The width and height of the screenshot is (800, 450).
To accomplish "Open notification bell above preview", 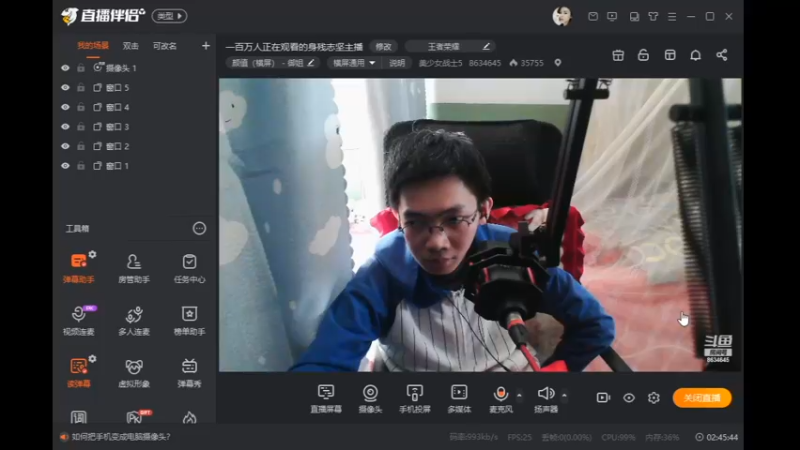I will click(x=695, y=55).
